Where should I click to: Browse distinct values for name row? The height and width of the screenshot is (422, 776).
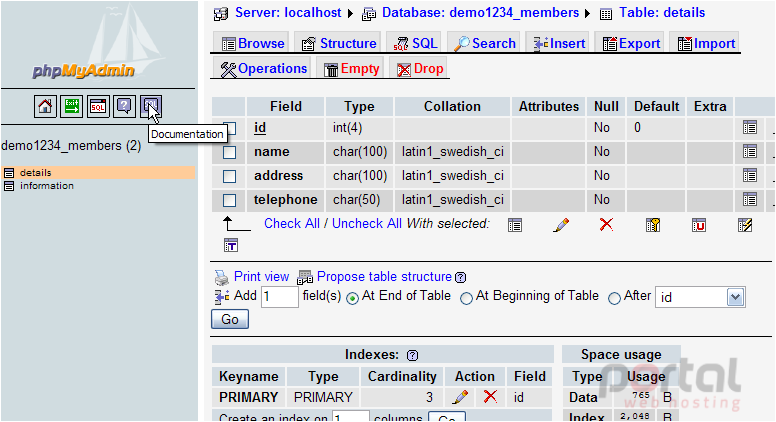tap(750, 151)
